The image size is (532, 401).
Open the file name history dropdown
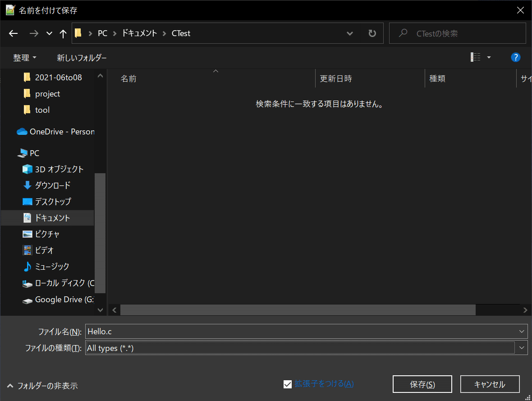click(x=522, y=332)
